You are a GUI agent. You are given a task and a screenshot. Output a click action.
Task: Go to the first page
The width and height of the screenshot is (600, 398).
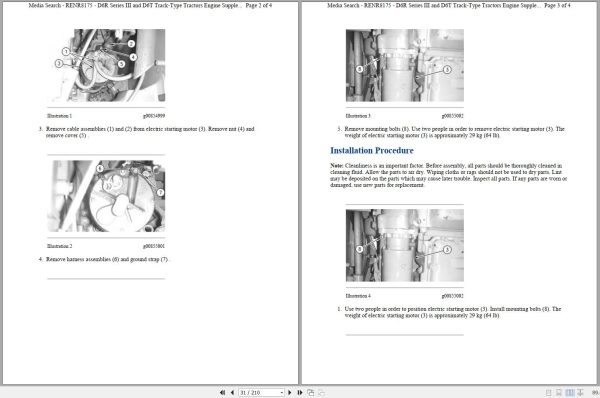click(222, 392)
